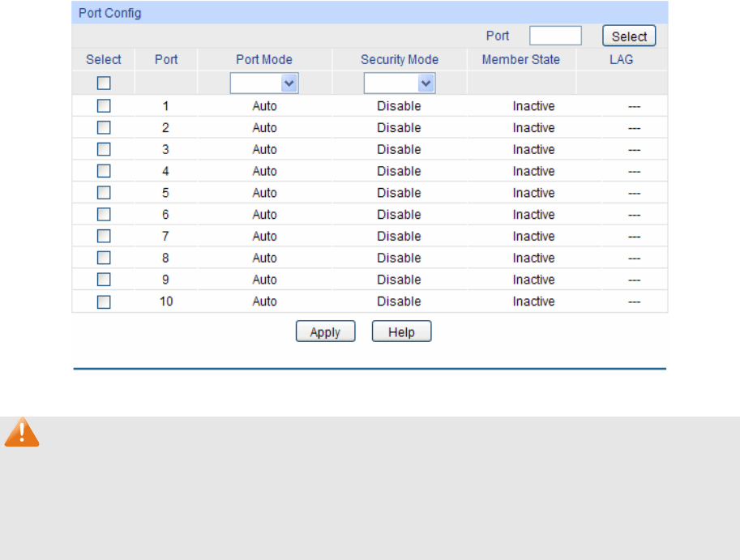Image resolution: width=740 pixels, height=560 pixels.
Task: Expand the Security Mode dropdown
Action: coord(399,83)
